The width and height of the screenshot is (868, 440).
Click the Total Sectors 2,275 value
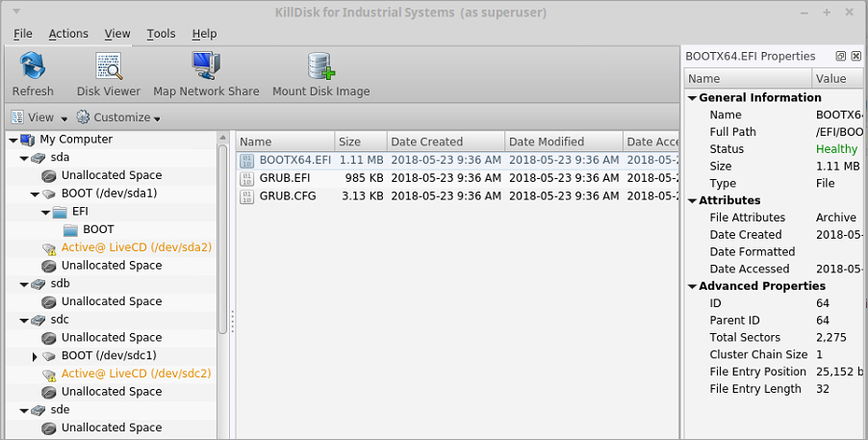(x=830, y=338)
